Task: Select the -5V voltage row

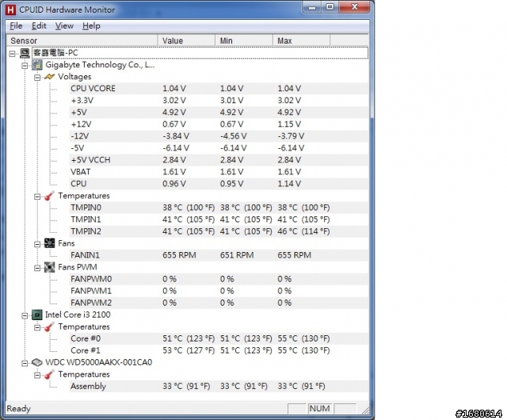Action: tap(219, 148)
